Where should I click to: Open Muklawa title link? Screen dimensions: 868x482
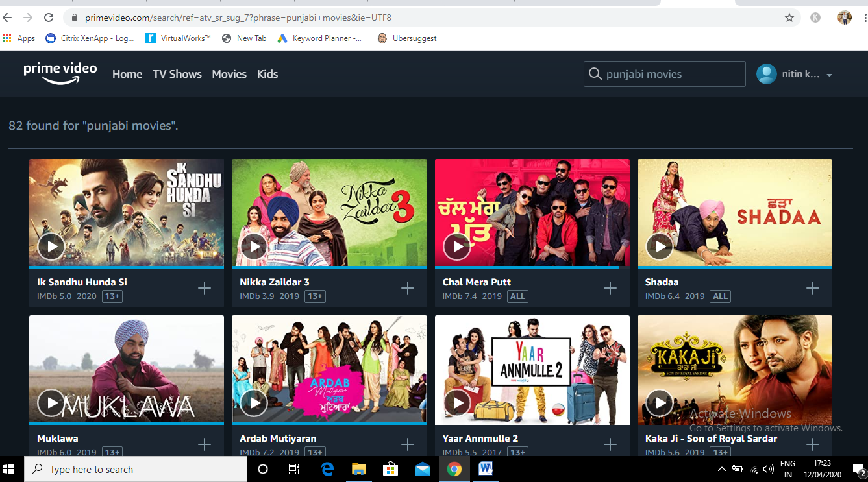(58, 439)
